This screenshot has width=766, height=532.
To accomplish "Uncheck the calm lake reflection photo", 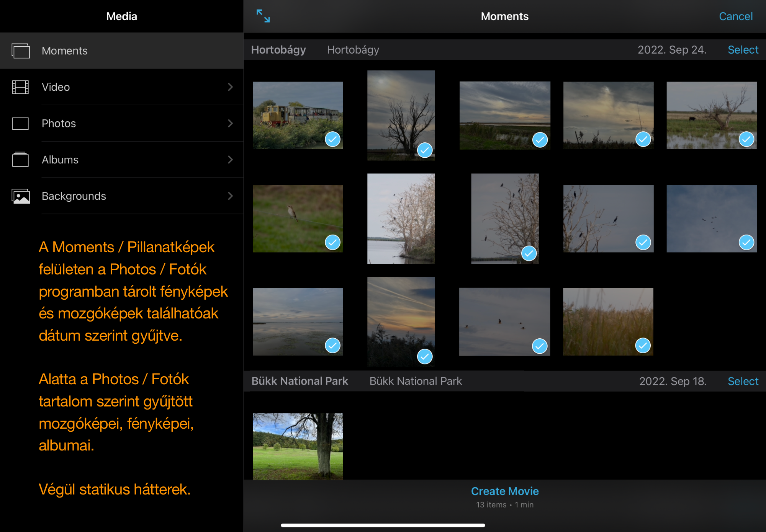I will (x=332, y=346).
